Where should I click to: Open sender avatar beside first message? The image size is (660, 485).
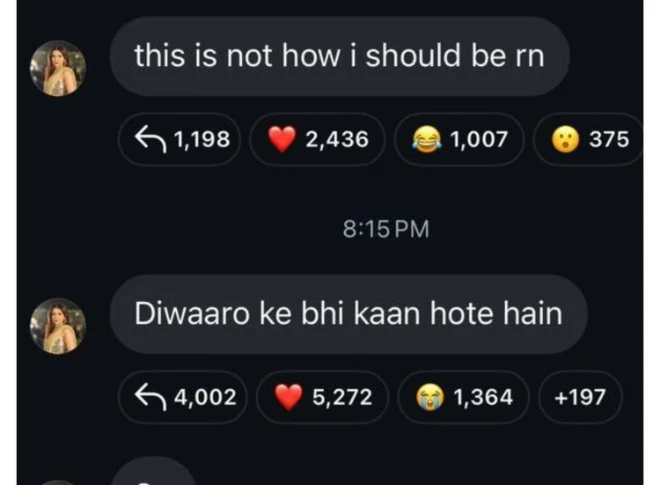click(58, 69)
